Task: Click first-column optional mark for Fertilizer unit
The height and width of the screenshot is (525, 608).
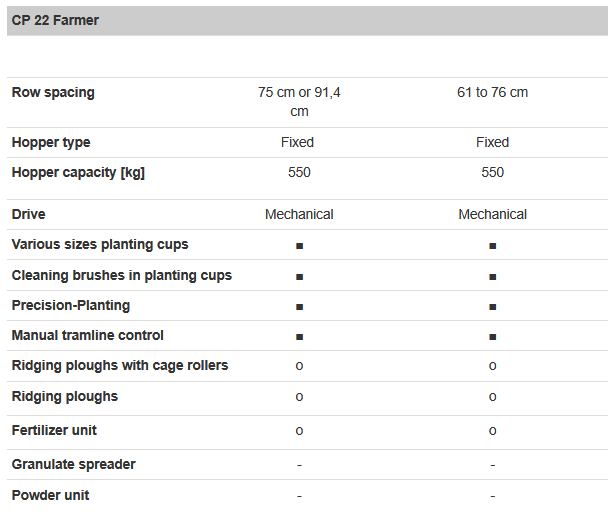Action: point(299,431)
